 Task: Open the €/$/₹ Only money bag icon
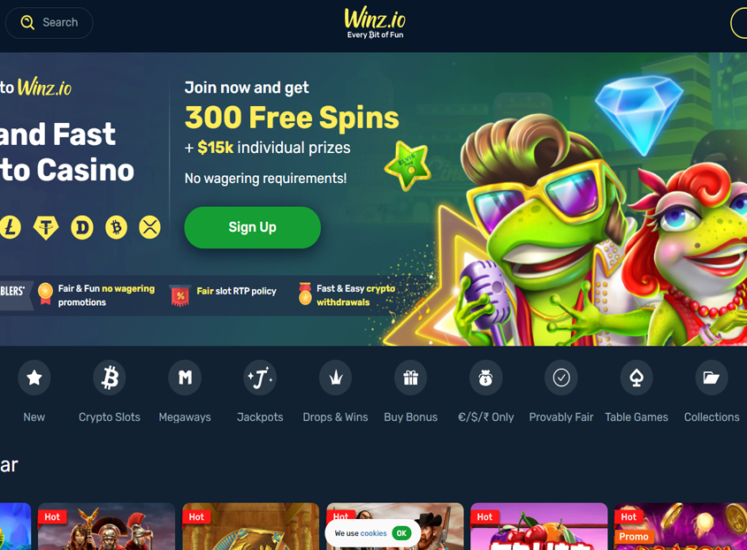[x=486, y=378]
